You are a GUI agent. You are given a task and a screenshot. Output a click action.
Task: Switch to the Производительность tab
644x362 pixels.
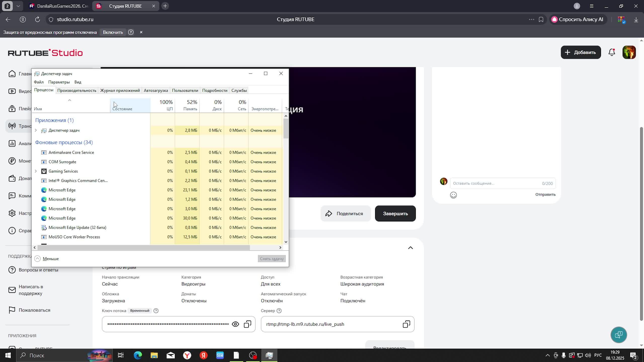click(x=77, y=90)
